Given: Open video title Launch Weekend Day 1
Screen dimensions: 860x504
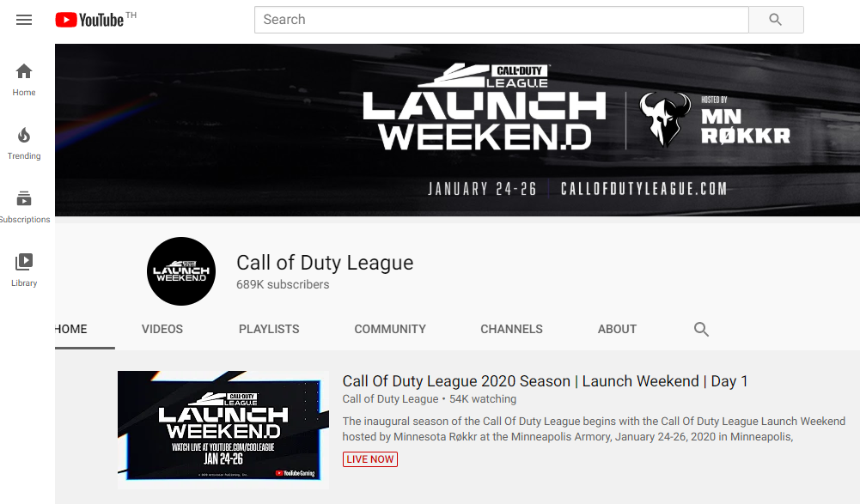Looking at the screenshot, I should (x=545, y=381).
